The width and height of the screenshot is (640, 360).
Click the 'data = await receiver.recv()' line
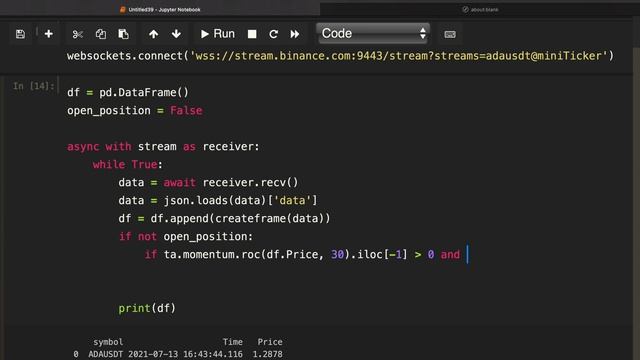pyautogui.click(x=208, y=182)
